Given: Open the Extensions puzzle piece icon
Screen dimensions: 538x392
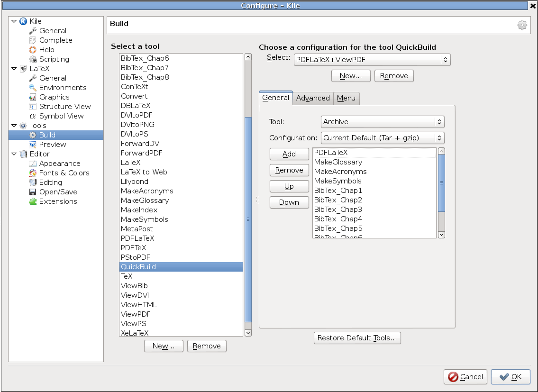Looking at the screenshot, I should point(33,201).
